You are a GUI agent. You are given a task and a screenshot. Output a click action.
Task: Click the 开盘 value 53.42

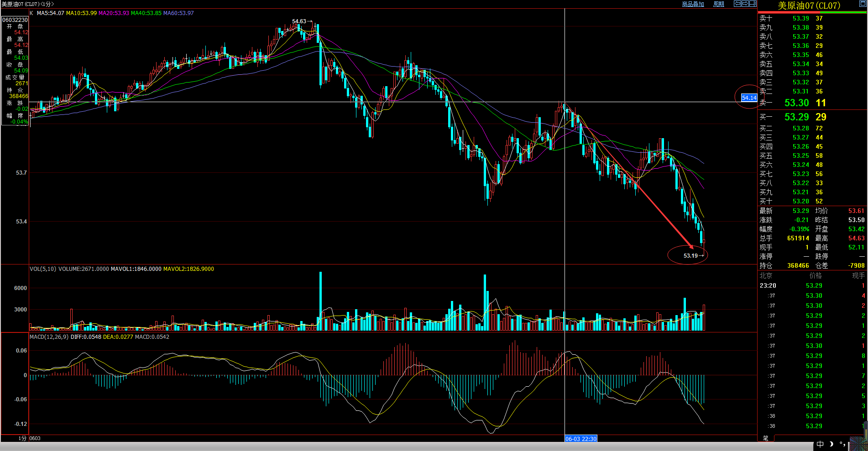(x=857, y=229)
